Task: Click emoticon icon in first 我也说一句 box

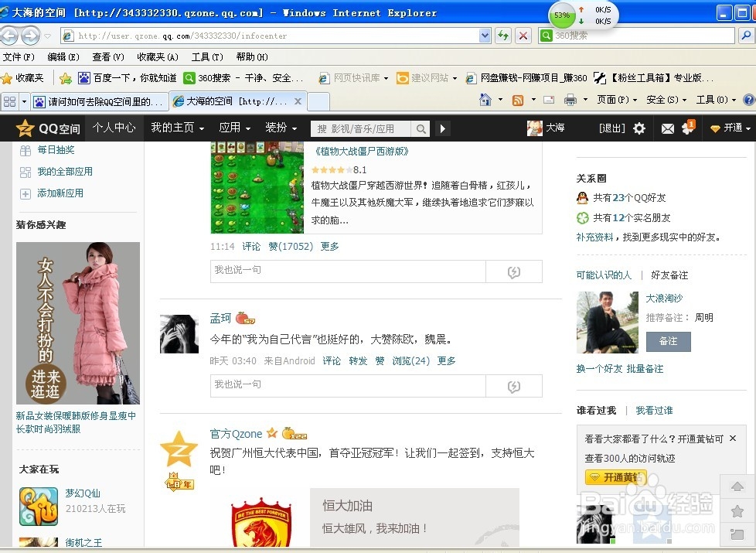Action: tap(514, 272)
